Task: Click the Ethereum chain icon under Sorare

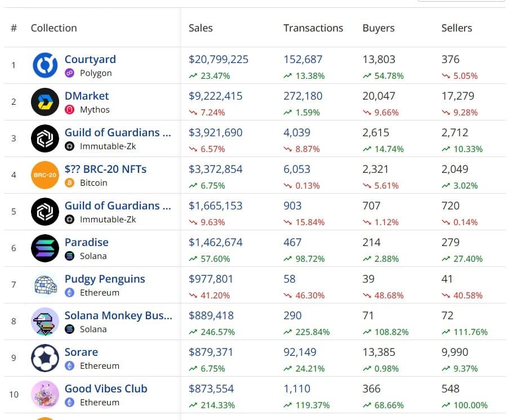Action: pos(69,365)
